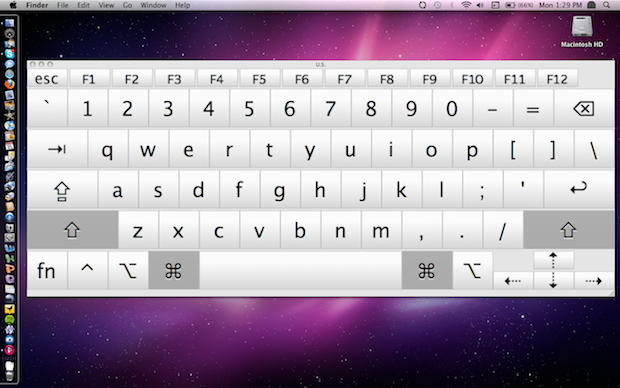This screenshot has height=388, width=620.
Task: Click the esc key
Action: click(x=47, y=78)
